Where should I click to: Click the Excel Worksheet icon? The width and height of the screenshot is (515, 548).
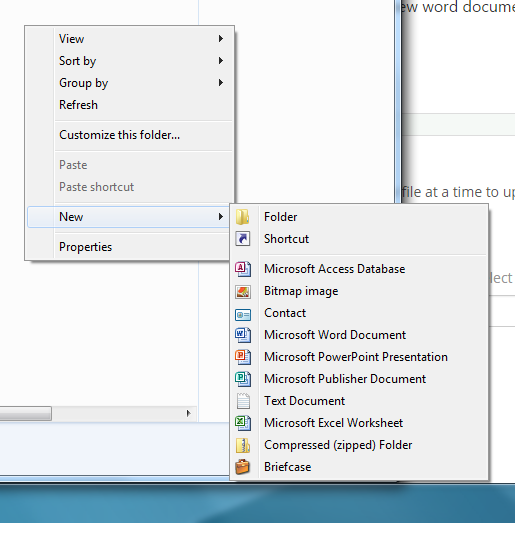242,423
